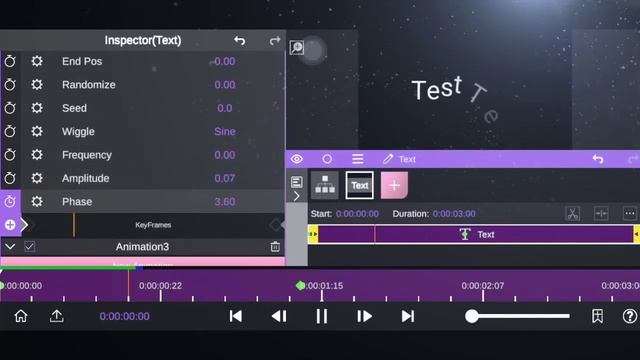Viewport: 640px width, 360px height.
Task: Open the Wiggle gear settings
Action: point(37,131)
